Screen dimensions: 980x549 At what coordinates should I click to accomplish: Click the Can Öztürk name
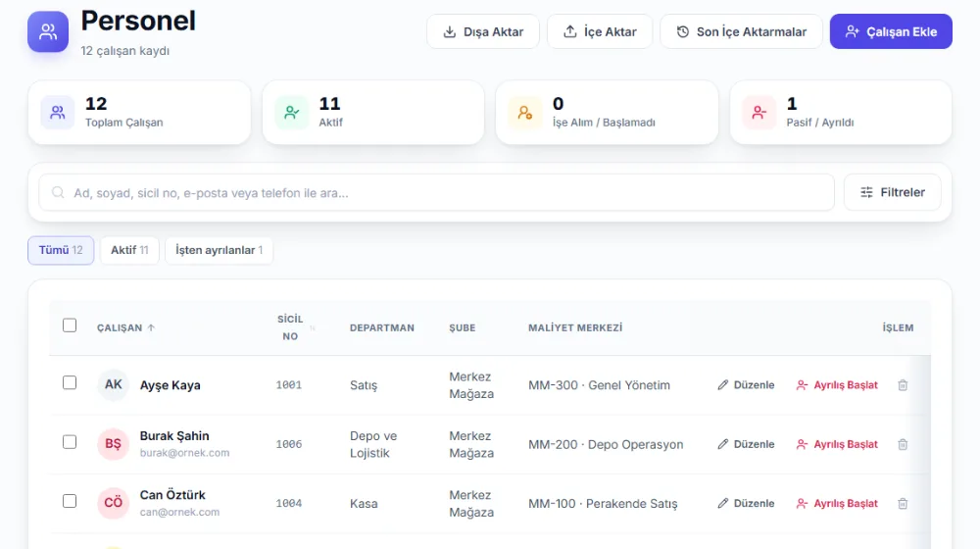172,495
